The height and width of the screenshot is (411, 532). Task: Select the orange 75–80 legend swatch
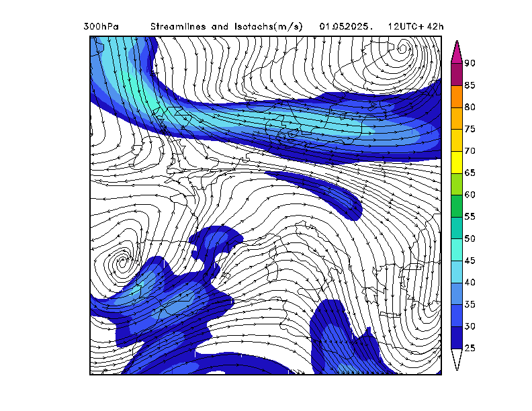[x=457, y=118]
